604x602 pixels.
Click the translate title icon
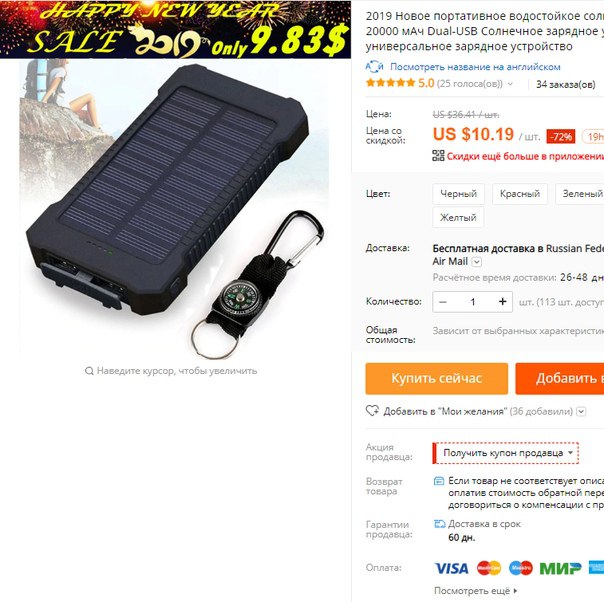pyautogui.click(x=374, y=67)
